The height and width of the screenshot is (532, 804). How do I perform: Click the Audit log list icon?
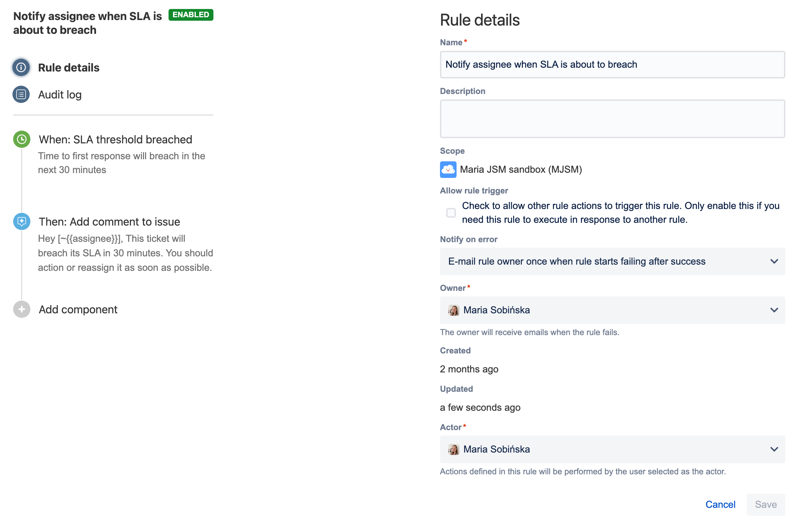[21, 94]
